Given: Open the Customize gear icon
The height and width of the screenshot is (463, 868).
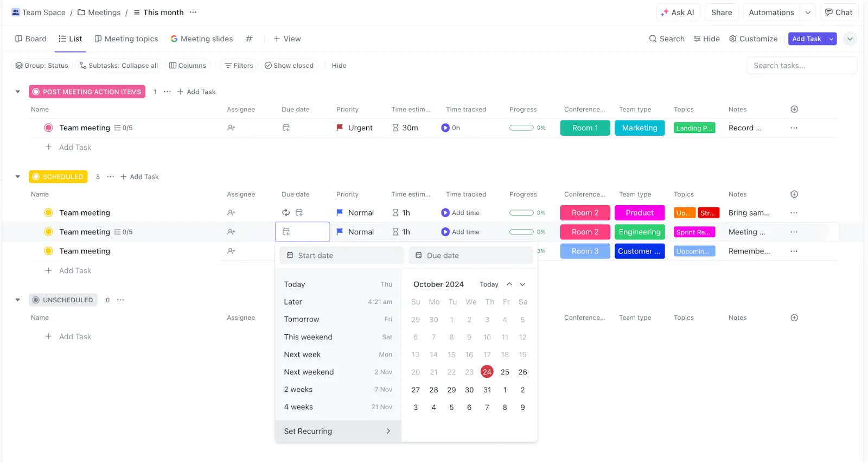Looking at the screenshot, I should point(732,39).
